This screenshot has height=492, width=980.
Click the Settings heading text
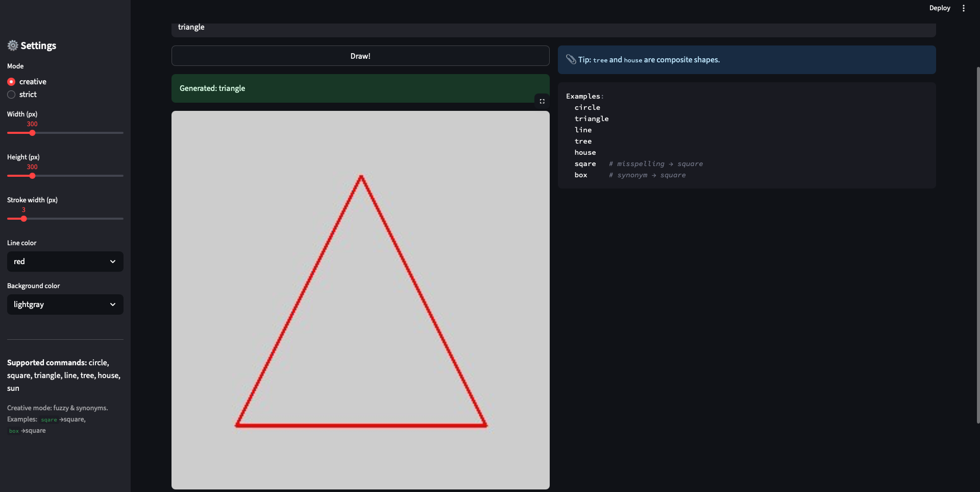point(38,45)
